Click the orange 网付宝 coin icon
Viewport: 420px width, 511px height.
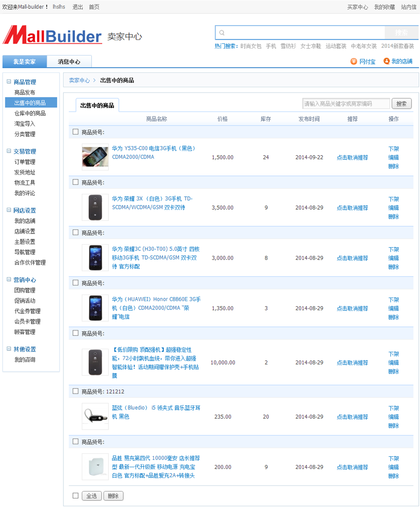354,61
